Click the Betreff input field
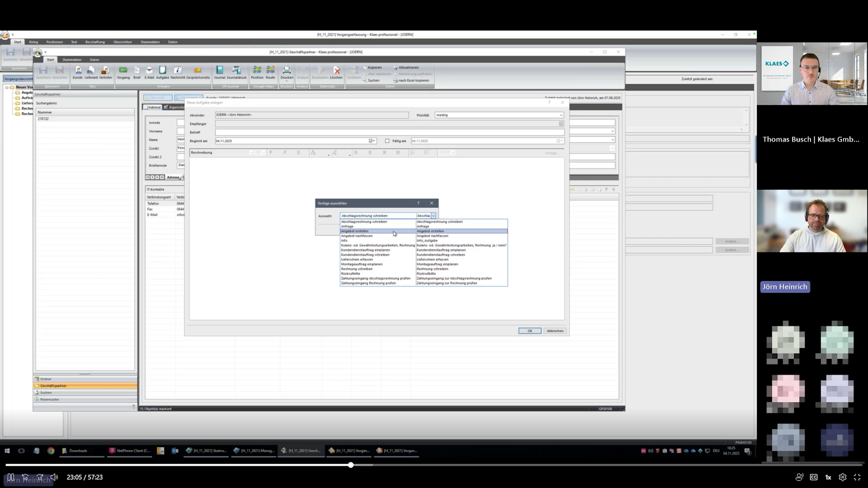The height and width of the screenshot is (488, 868). coord(389,132)
